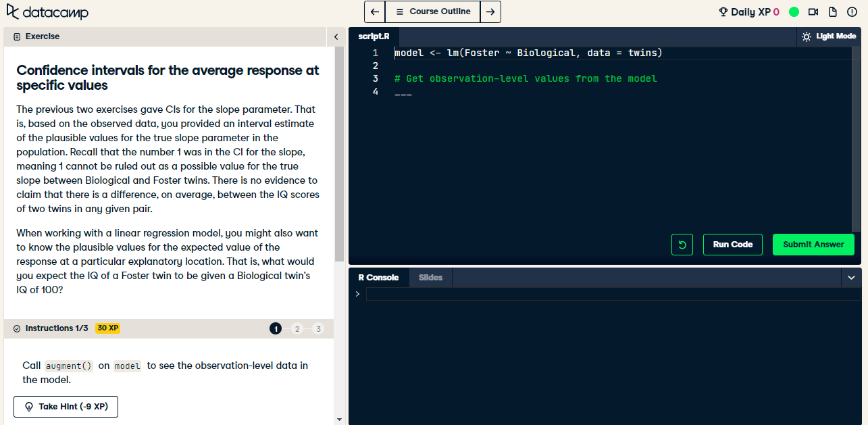Select the R Console tab
Viewport: 868px width, 425px height.
coord(378,277)
